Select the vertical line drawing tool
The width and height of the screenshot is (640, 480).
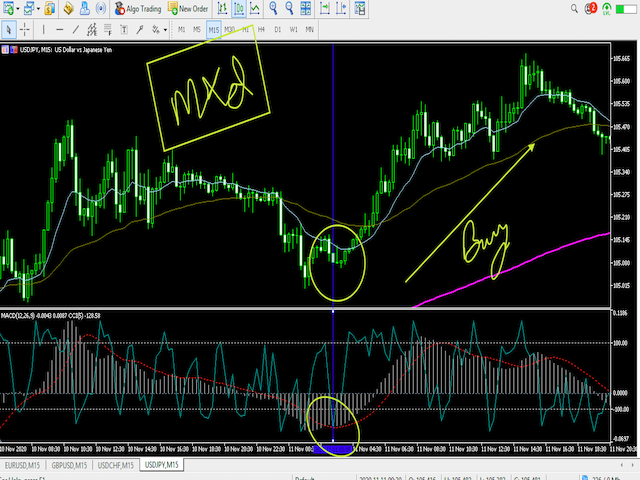[45, 30]
